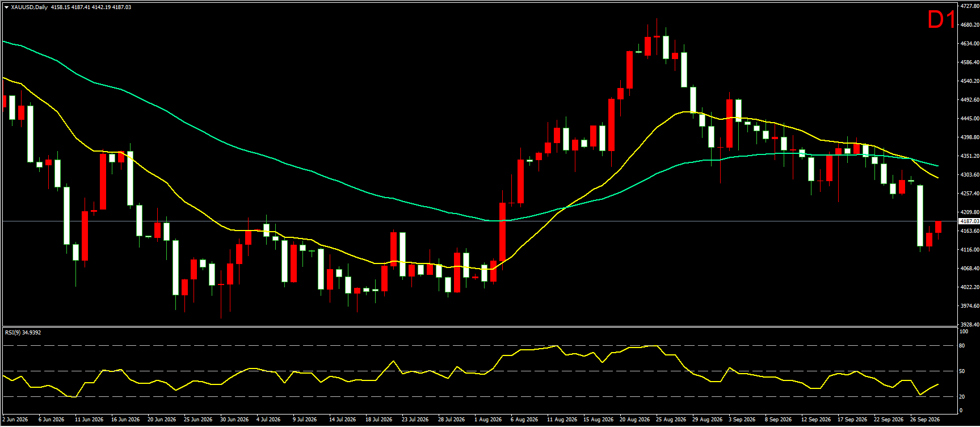Click the RSI 80 level label
This screenshot has height=427, width=980.
tap(962, 345)
